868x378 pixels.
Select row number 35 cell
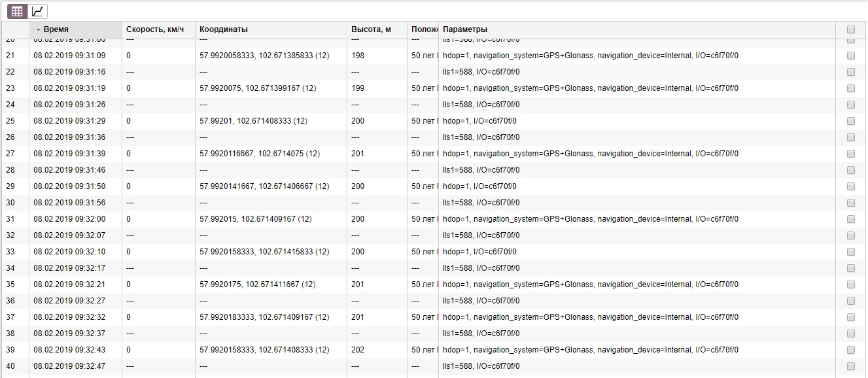(10, 284)
